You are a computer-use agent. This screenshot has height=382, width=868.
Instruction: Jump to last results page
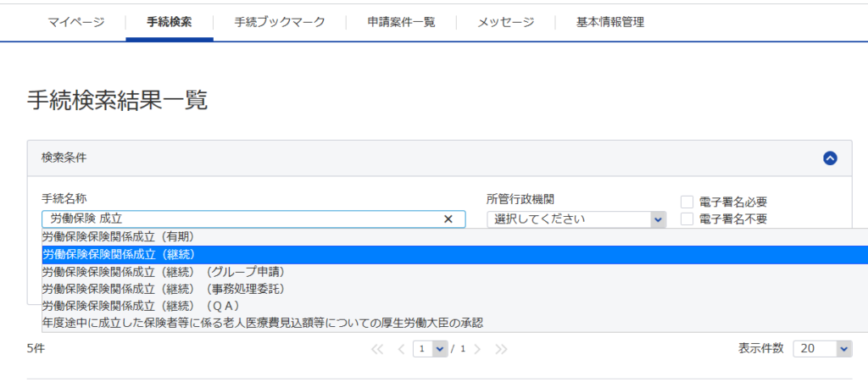pyautogui.click(x=501, y=349)
